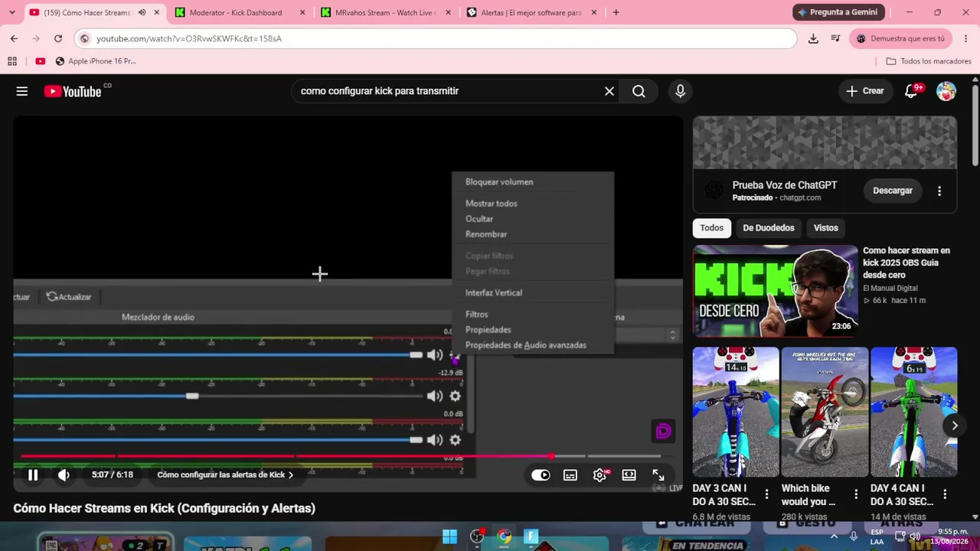This screenshot has height=551, width=980.
Task: Open chapter 'Cómo configurar las alertas de Kick'
Action: 225,474
